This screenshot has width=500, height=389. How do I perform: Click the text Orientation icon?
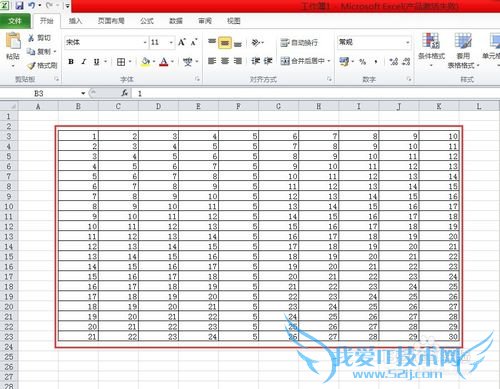[x=256, y=42]
